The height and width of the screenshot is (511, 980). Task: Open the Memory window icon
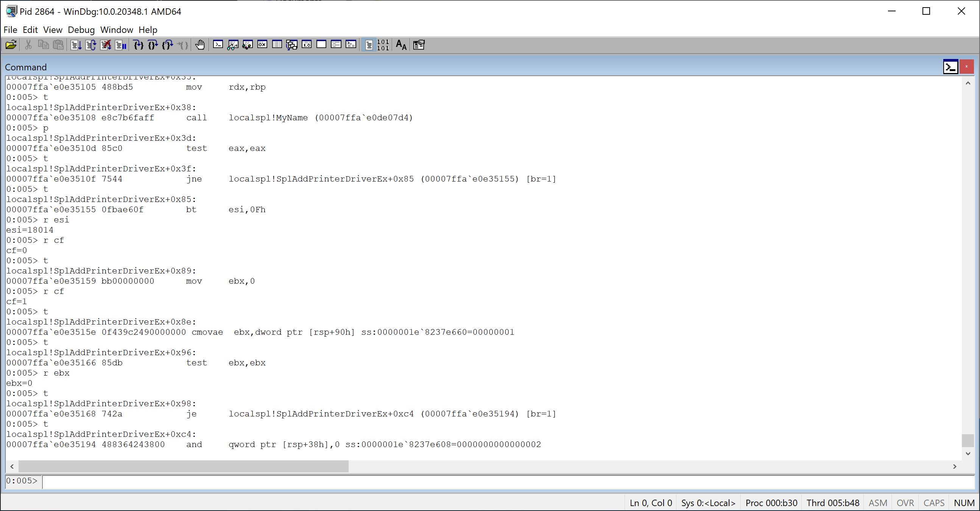coord(277,45)
